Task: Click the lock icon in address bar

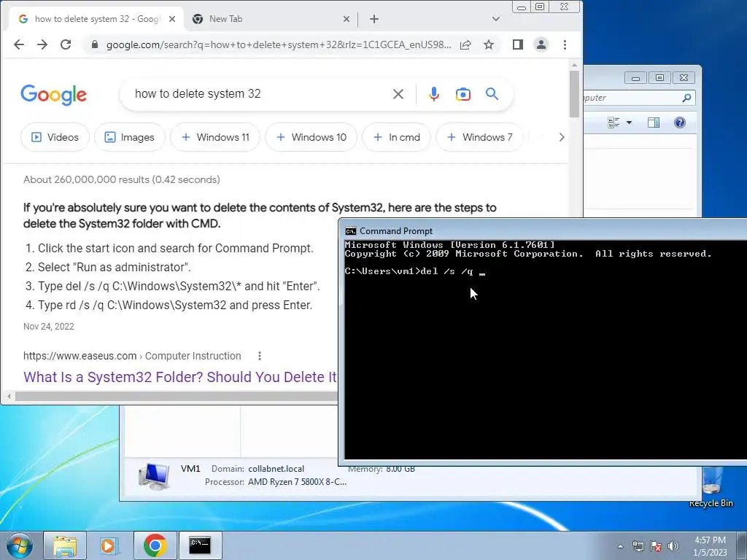Action: pyautogui.click(x=95, y=44)
